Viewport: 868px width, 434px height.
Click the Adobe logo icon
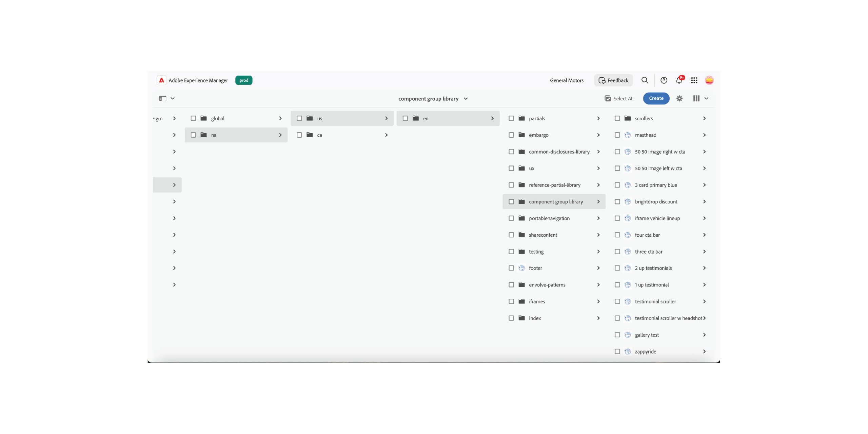click(x=162, y=80)
